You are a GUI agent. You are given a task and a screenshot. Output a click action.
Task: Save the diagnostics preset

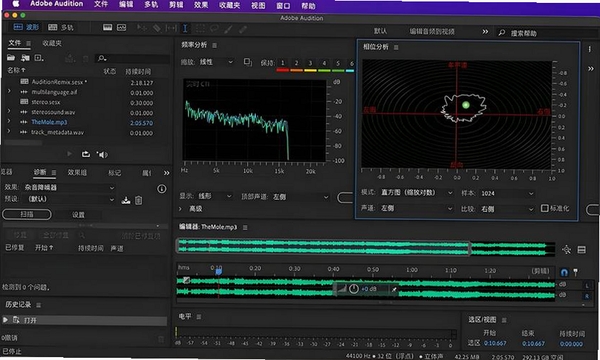126,200
